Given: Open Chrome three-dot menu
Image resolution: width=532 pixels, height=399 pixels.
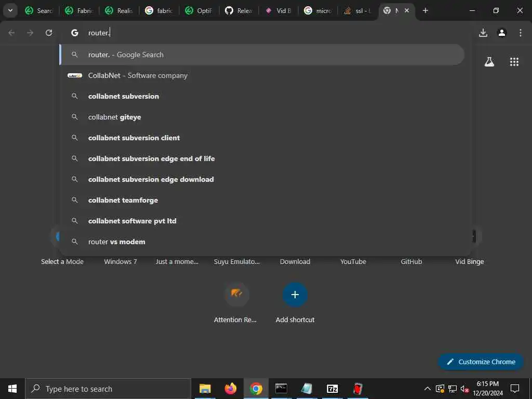Looking at the screenshot, I should pos(521,33).
